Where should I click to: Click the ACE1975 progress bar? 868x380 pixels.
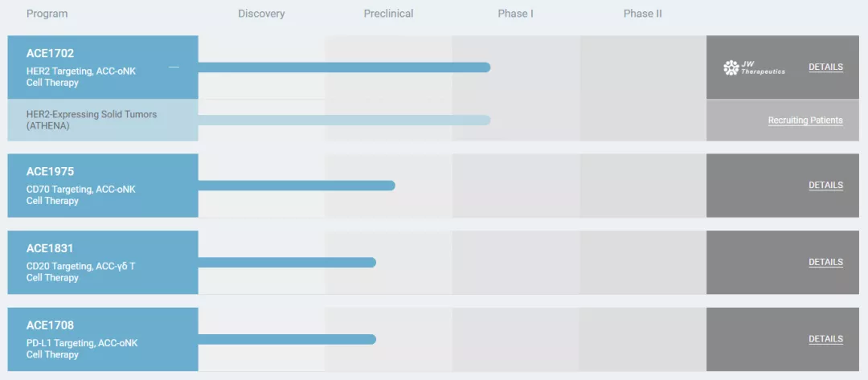(296, 186)
